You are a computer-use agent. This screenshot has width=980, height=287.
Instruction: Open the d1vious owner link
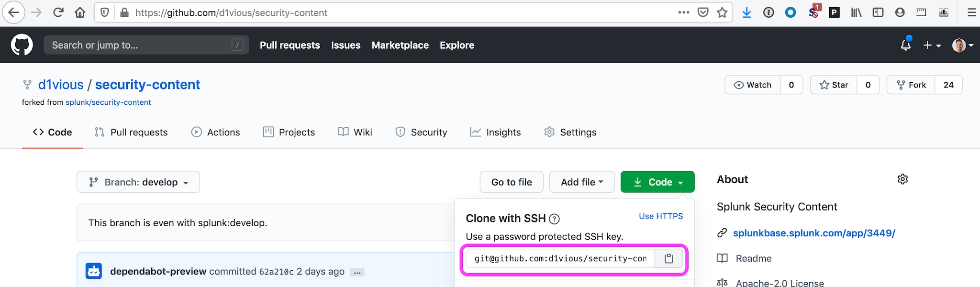(x=61, y=85)
